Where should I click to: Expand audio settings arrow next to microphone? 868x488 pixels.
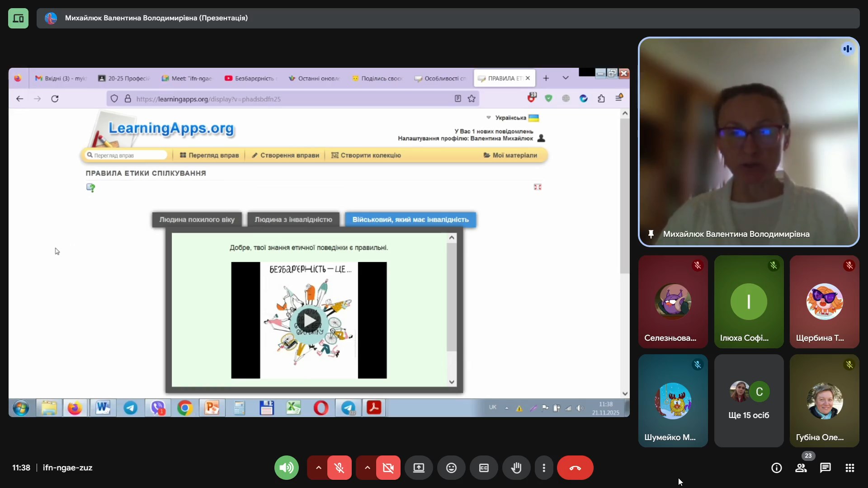[318, 468]
